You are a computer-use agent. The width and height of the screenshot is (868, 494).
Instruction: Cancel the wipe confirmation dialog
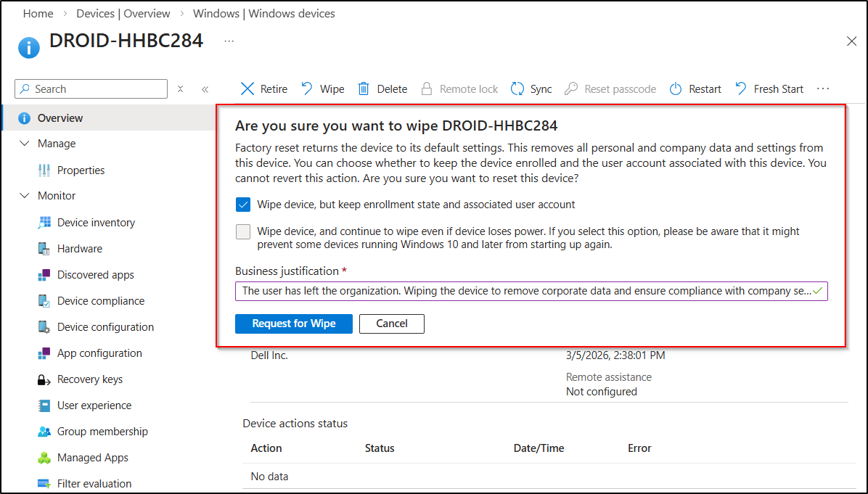pos(391,324)
